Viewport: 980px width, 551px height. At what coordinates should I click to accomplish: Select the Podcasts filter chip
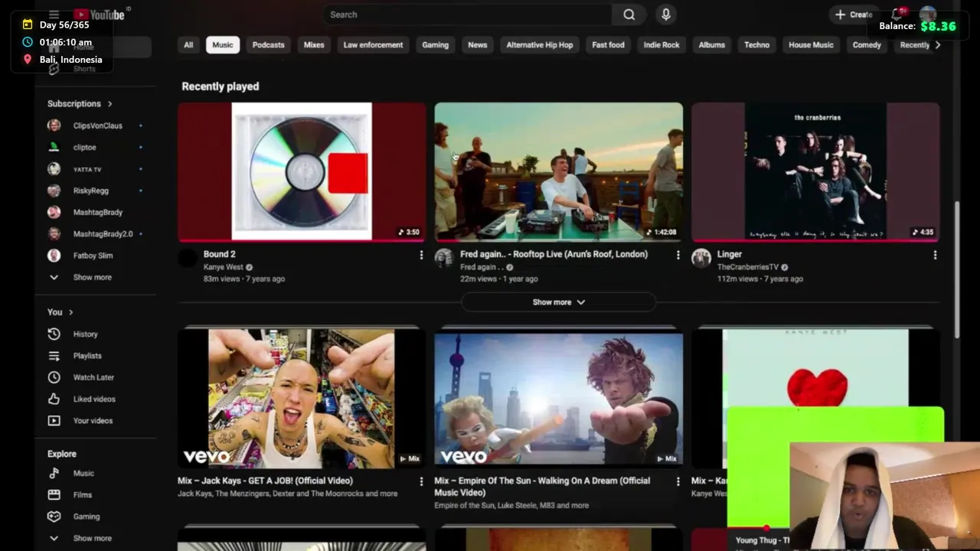point(269,45)
